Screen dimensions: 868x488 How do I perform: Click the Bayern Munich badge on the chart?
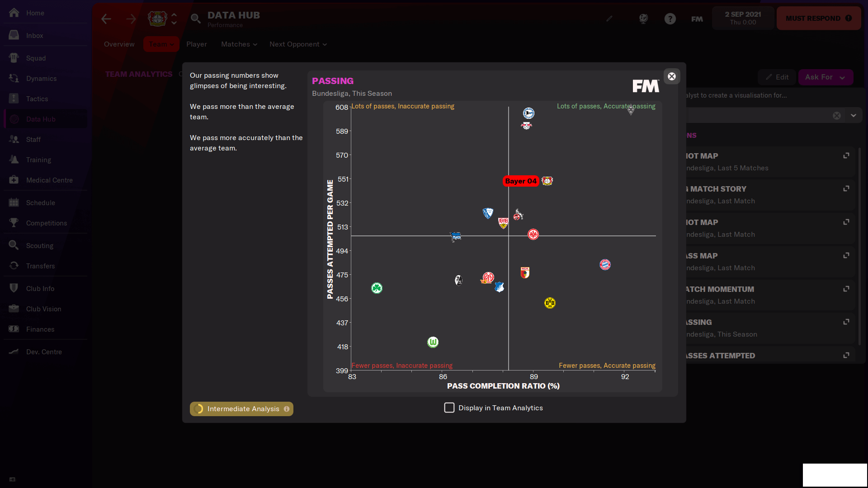(x=605, y=265)
